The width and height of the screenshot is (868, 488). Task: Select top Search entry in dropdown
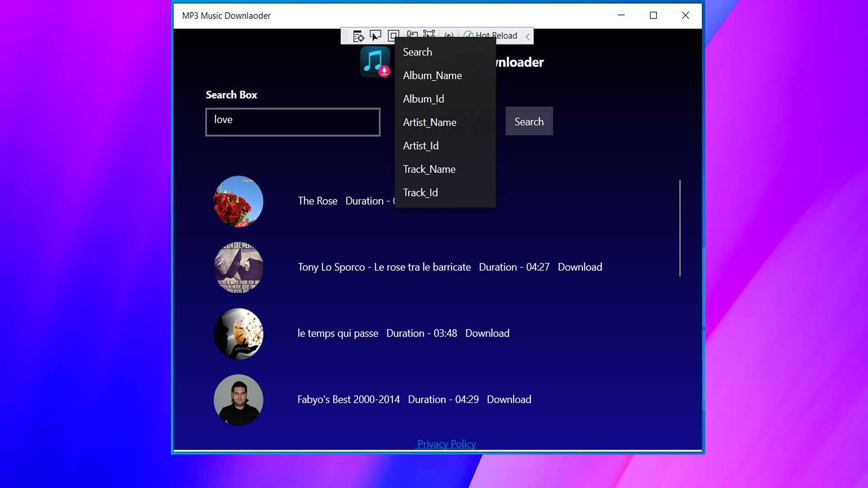[417, 52]
